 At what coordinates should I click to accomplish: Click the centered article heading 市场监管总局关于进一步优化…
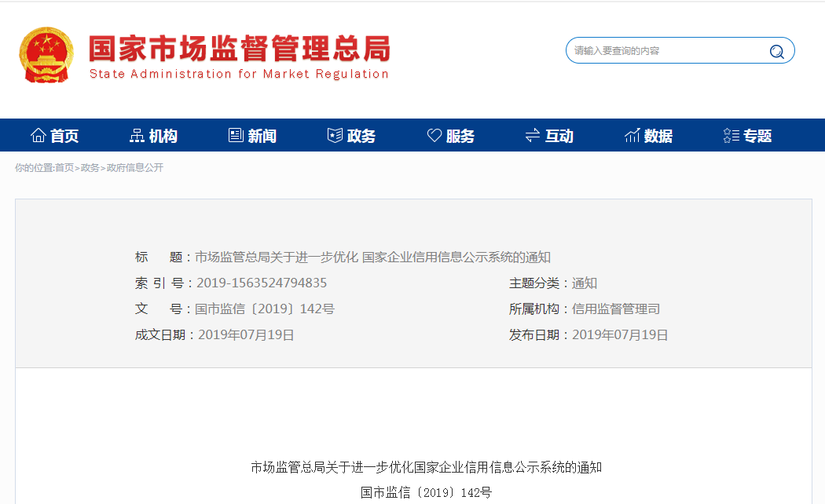pos(426,467)
